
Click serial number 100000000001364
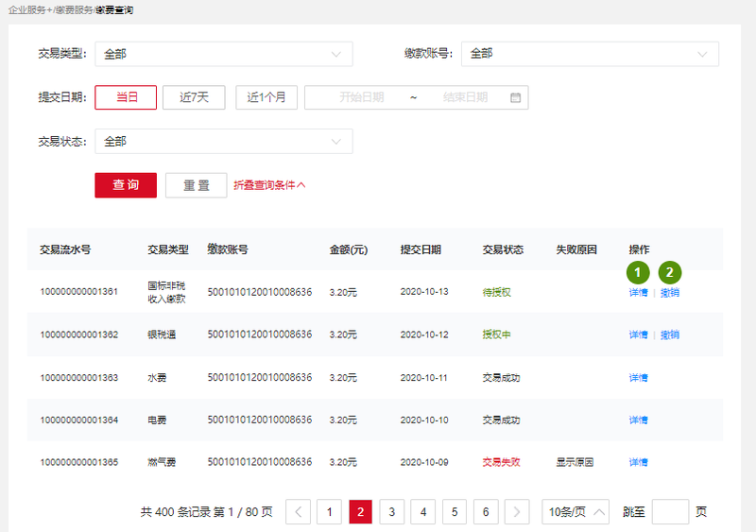coord(79,420)
